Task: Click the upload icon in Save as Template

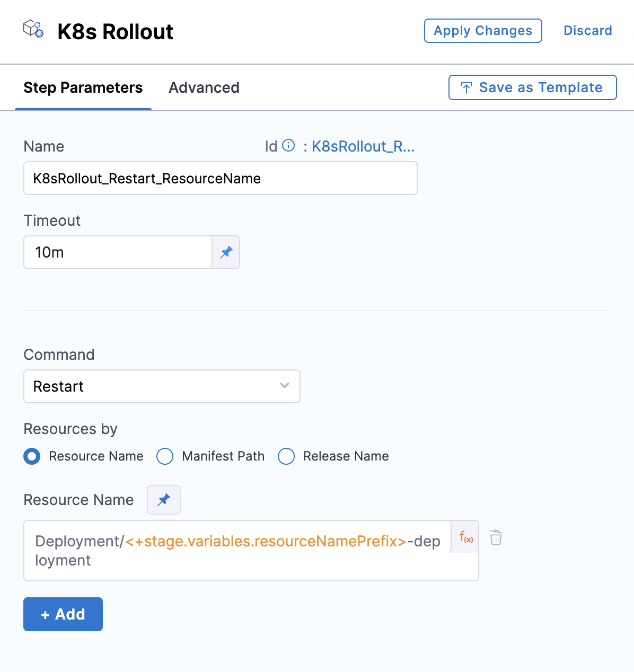Action: 466,88
